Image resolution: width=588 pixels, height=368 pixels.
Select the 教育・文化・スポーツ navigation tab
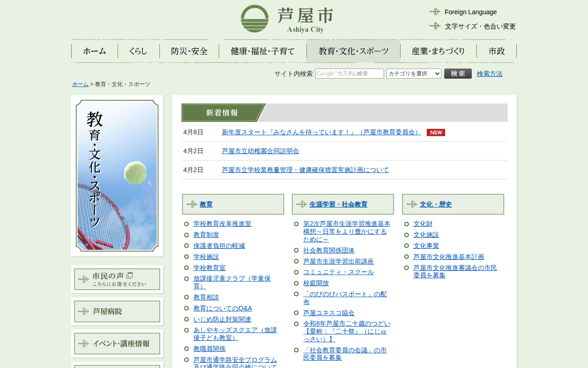coord(354,51)
